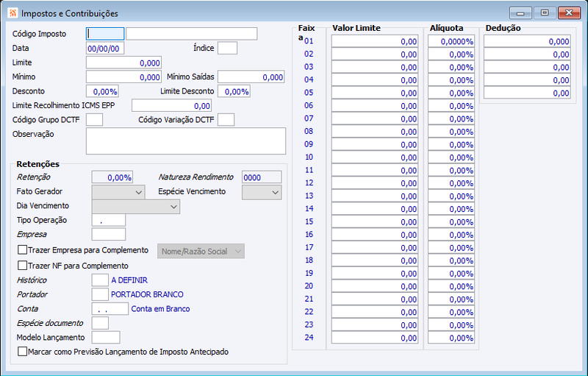Screen dimensions: 588x376
Task: Click the Portador code field
Action: point(100,294)
